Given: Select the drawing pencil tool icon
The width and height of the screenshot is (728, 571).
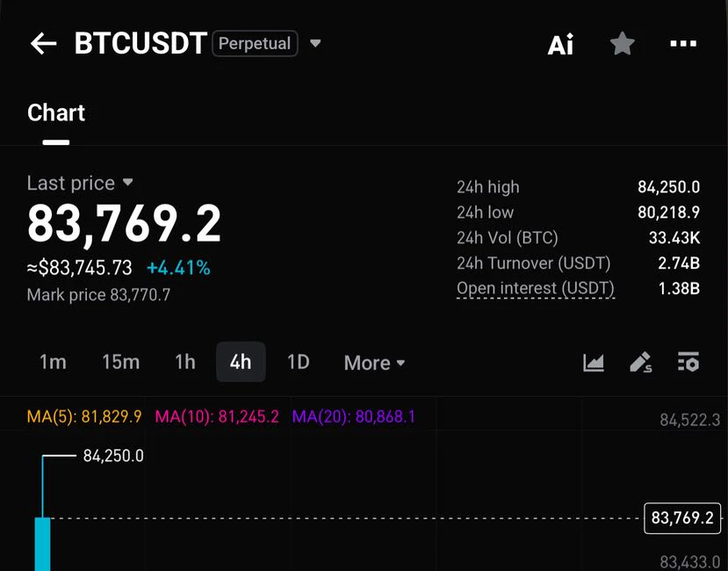Looking at the screenshot, I should [641, 363].
